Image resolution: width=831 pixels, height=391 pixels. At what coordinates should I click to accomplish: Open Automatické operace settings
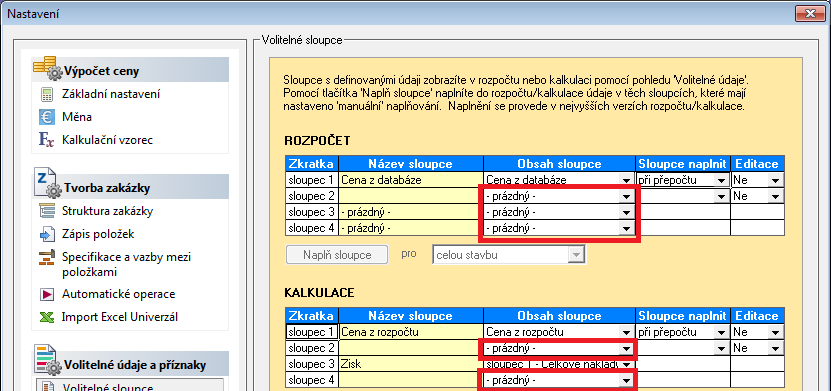click(119, 294)
